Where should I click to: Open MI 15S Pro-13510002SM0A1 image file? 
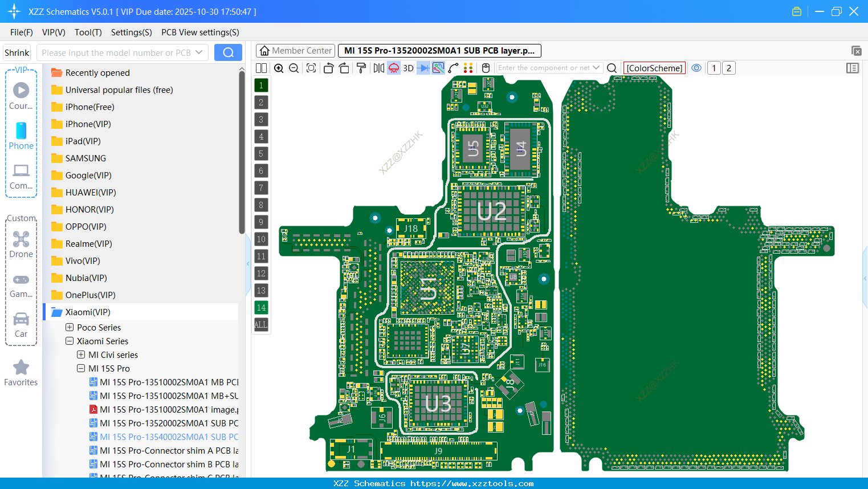click(164, 409)
